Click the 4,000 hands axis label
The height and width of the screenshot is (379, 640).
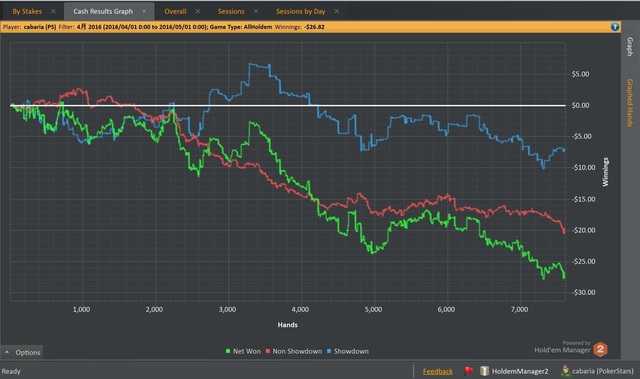pos(300,310)
